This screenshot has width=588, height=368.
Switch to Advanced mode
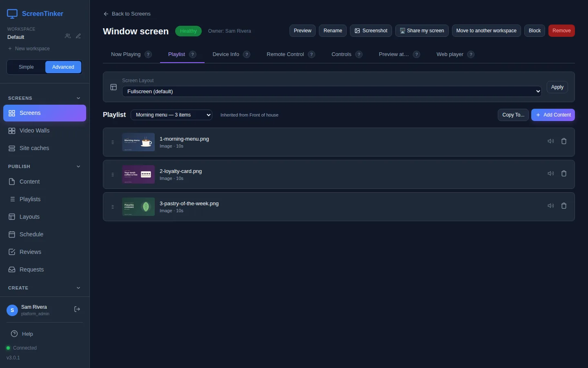click(63, 67)
